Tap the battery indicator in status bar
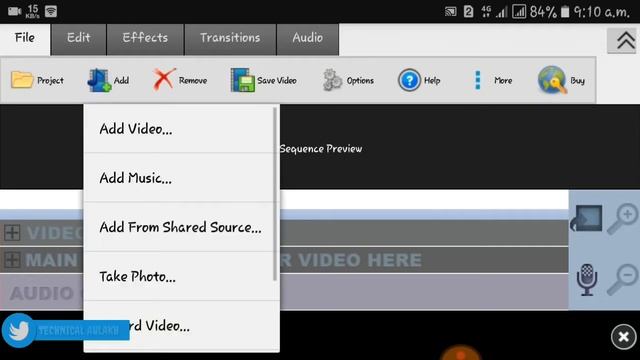 tap(565, 11)
